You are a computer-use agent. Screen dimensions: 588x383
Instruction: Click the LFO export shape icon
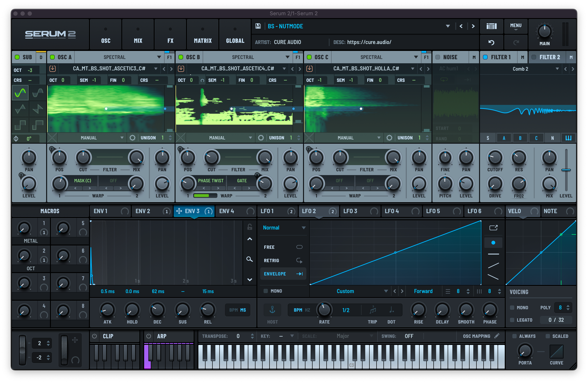coord(493,228)
